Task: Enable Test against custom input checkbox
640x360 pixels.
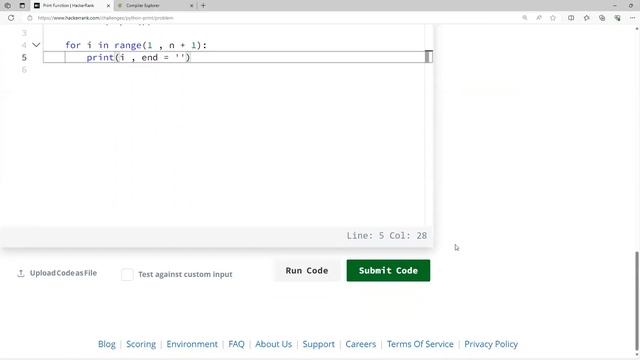Action: [127, 274]
